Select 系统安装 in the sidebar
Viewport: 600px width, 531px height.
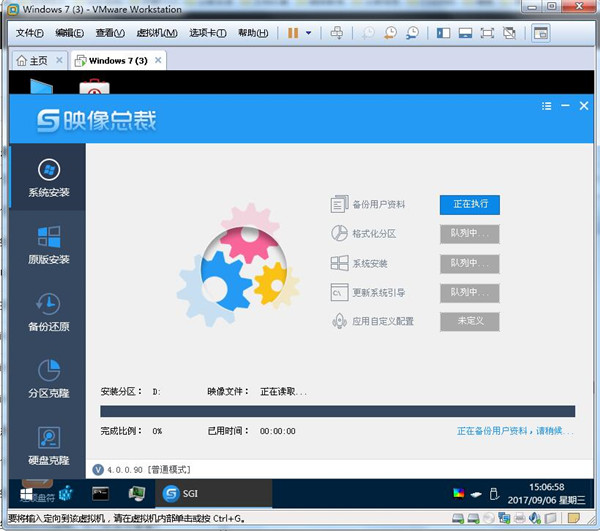pos(48,178)
